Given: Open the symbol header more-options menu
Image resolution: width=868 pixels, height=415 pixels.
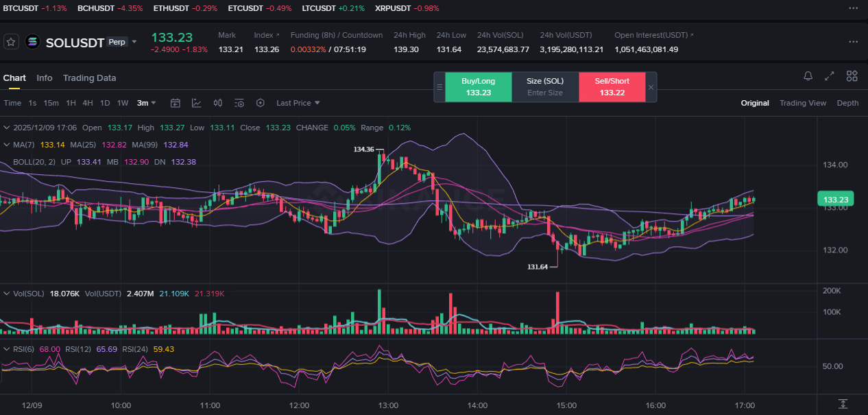Looking at the screenshot, I should point(853,42).
